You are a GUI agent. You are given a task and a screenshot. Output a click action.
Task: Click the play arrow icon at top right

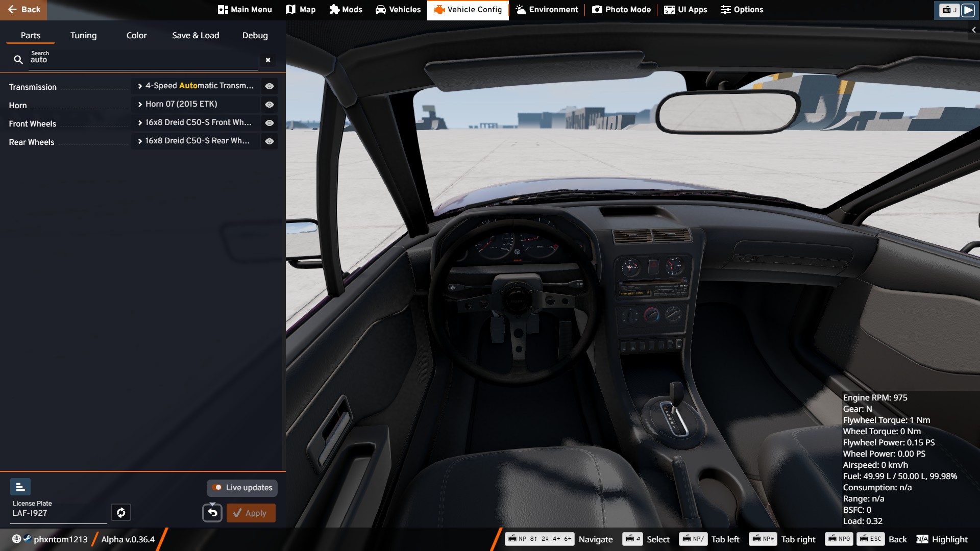tap(968, 10)
